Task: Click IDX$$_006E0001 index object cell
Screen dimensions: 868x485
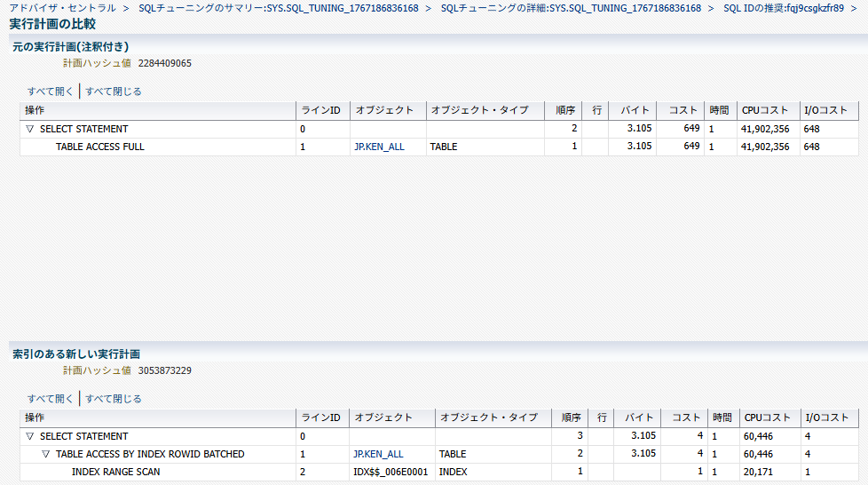Action: pos(391,472)
